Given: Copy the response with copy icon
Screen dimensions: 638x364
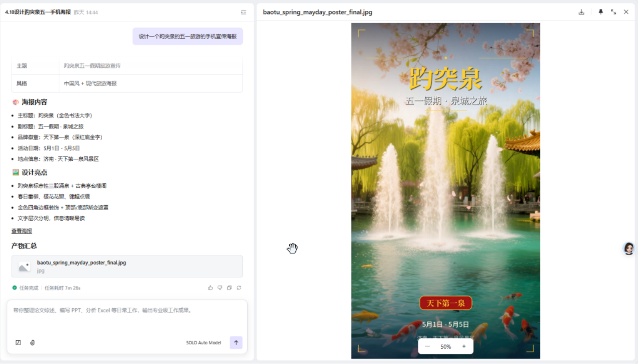Looking at the screenshot, I should [229, 288].
